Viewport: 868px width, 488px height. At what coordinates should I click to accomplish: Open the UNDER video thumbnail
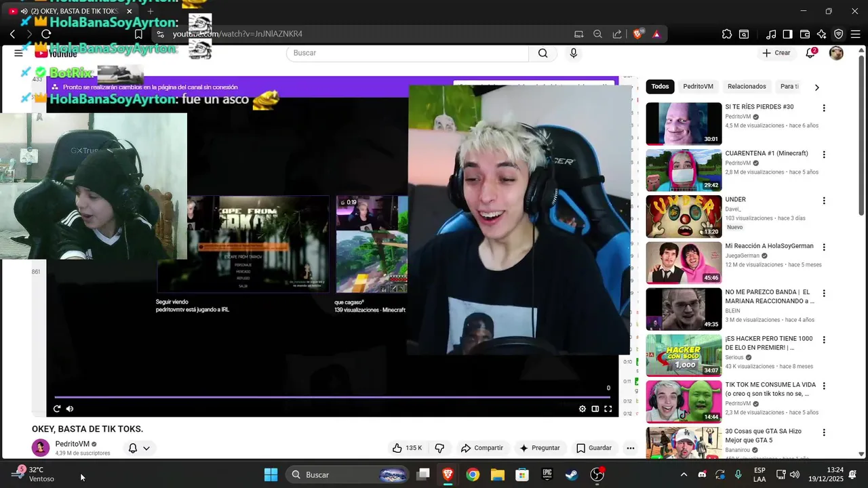(684, 216)
